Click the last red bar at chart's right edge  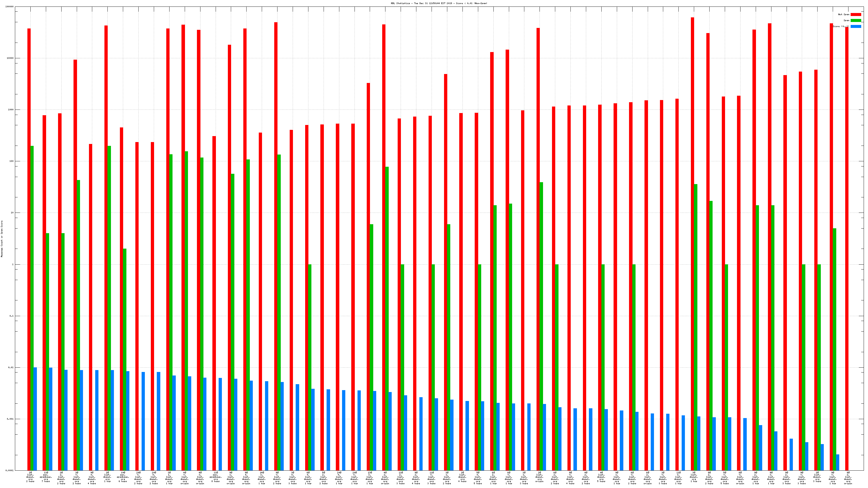click(847, 249)
